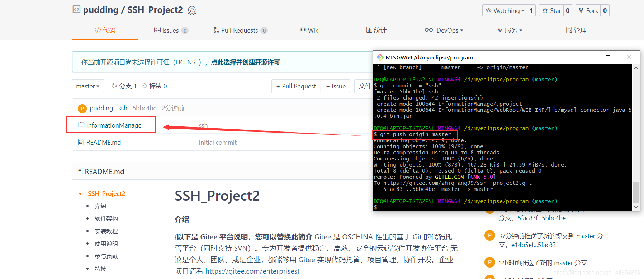The image size is (644, 279).
Task: Jump to 介绍 section in outline
Action: coord(100,206)
